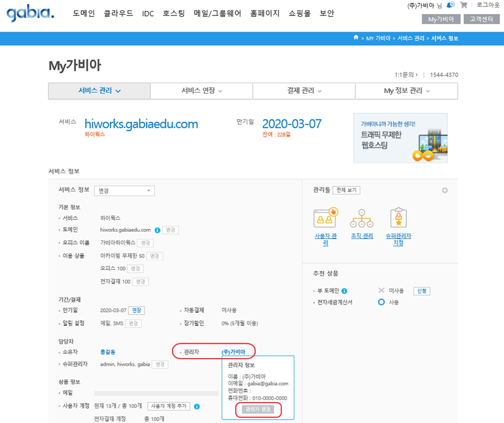Click the 슈퍼관리자 지정 clipboard icon
The height and width of the screenshot is (423, 504).
click(x=398, y=219)
